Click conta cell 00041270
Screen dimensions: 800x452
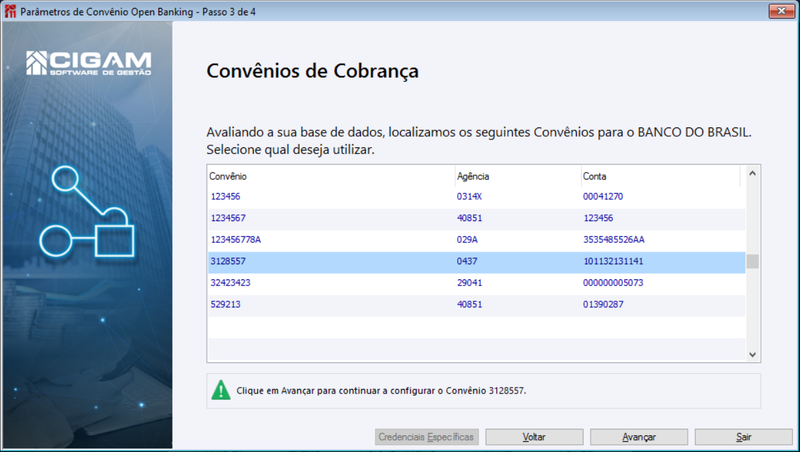pyautogui.click(x=603, y=196)
